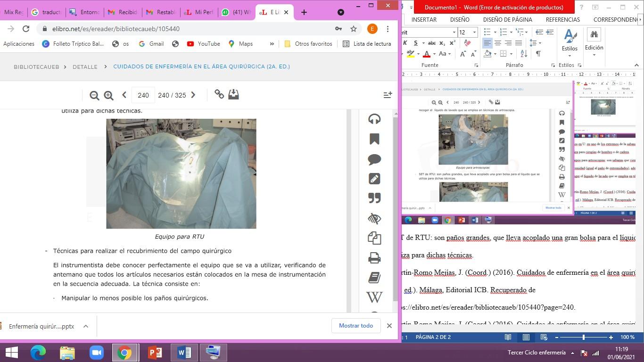Apply the red font color in Word
Image resolution: width=644 pixels, height=362 pixels.
click(x=427, y=54)
